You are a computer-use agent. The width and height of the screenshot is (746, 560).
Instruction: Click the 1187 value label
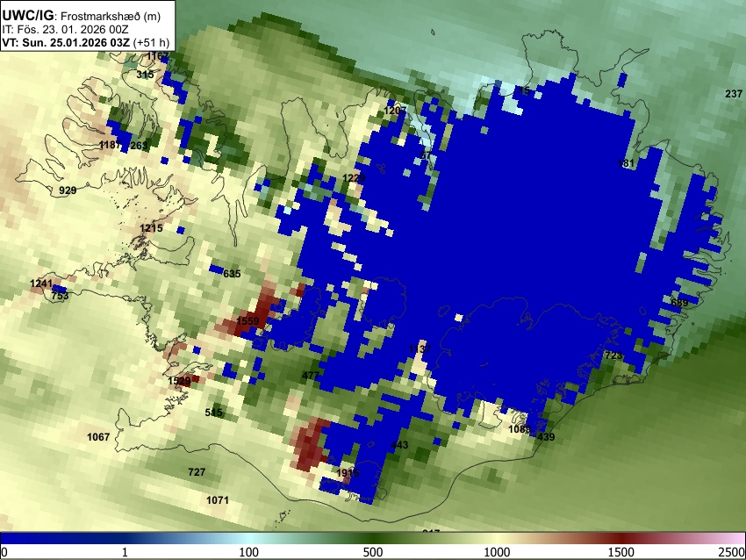pyautogui.click(x=110, y=145)
